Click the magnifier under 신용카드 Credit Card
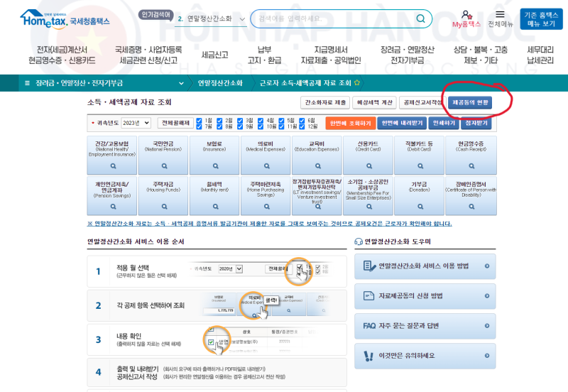Screen dimensions: 568x392 tap(368, 165)
